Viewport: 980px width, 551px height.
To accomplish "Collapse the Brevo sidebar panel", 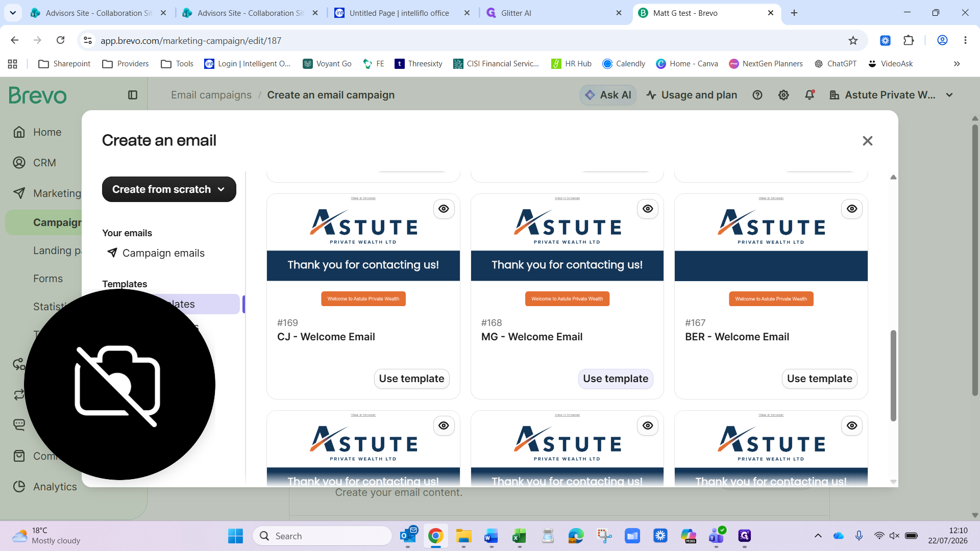I will point(133,95).
